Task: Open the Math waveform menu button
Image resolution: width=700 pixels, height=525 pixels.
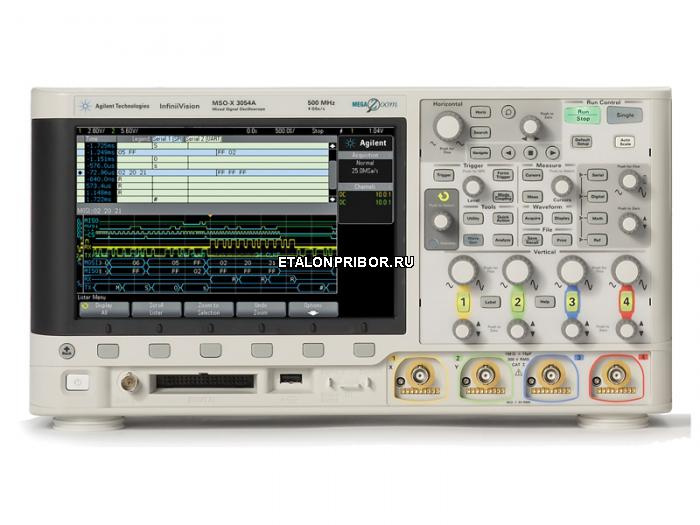Action: point(596,218)
